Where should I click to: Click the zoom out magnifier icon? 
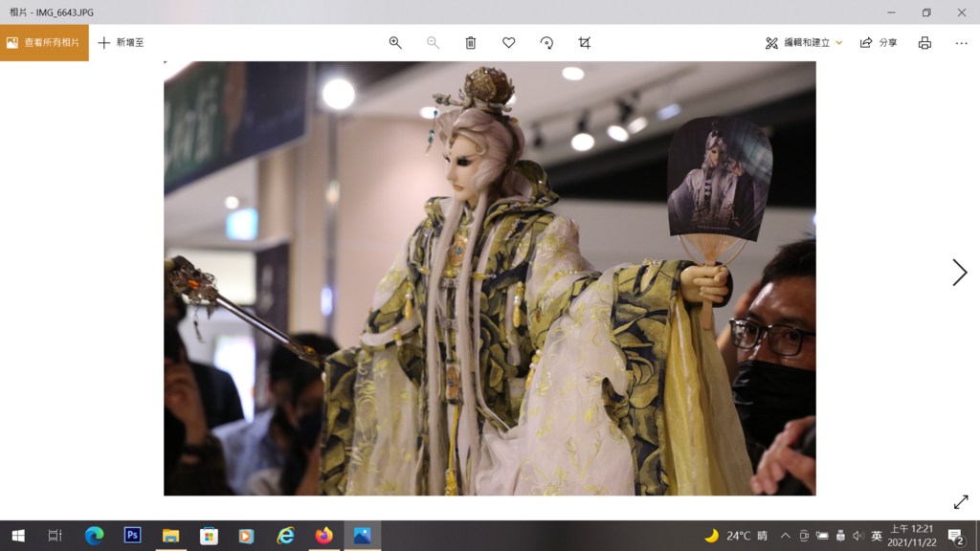point(433,42)
